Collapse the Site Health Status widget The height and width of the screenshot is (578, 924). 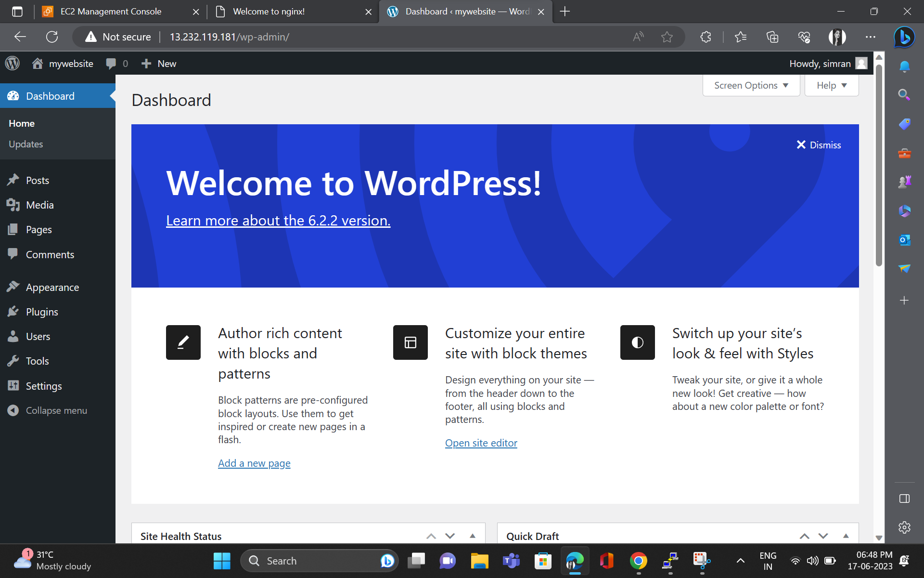tap(472, 535)
